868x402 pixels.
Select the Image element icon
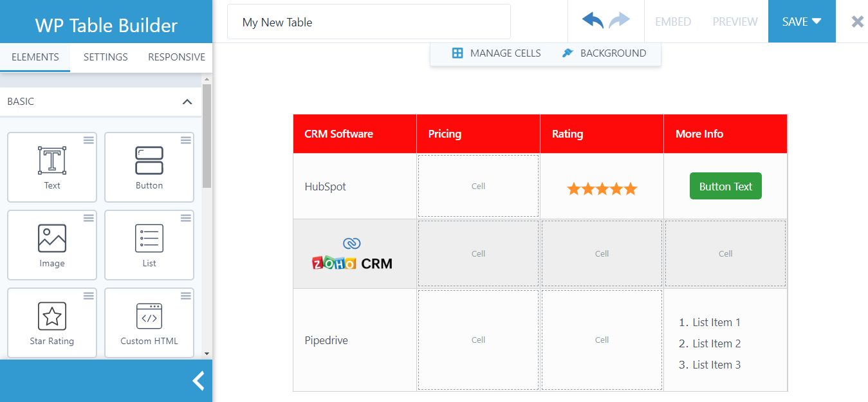pos(52,238)
